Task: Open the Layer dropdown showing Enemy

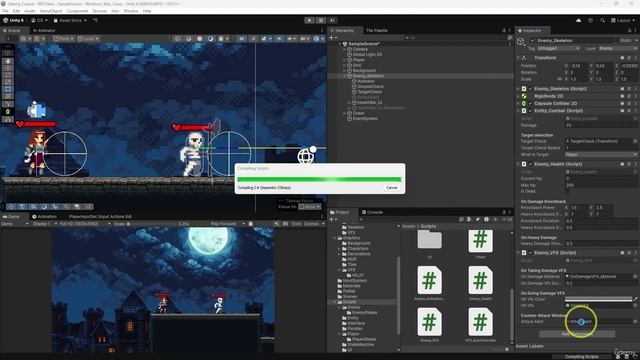Action: pyautogui.click(x=618, y=49)
